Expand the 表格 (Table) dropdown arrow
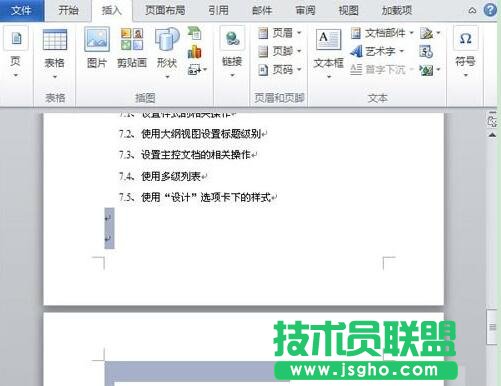The image size is (501, 386). click(x=55, y=77)
